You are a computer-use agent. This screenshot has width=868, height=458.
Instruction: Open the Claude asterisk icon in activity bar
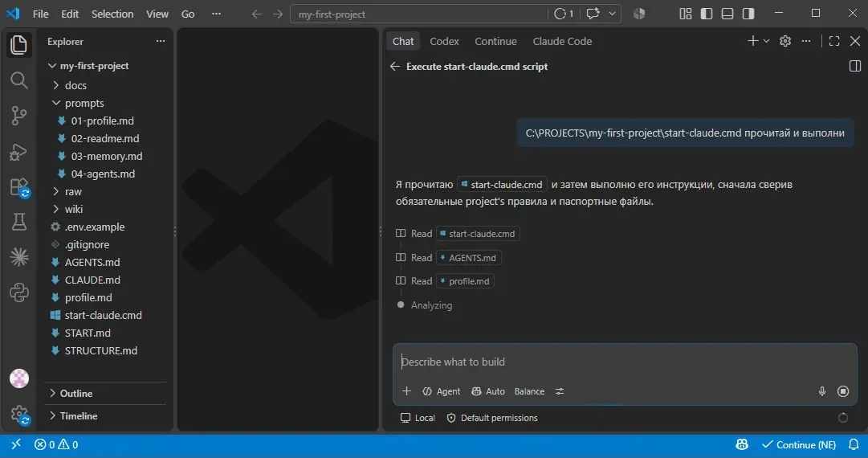click(x=18, y=257)
